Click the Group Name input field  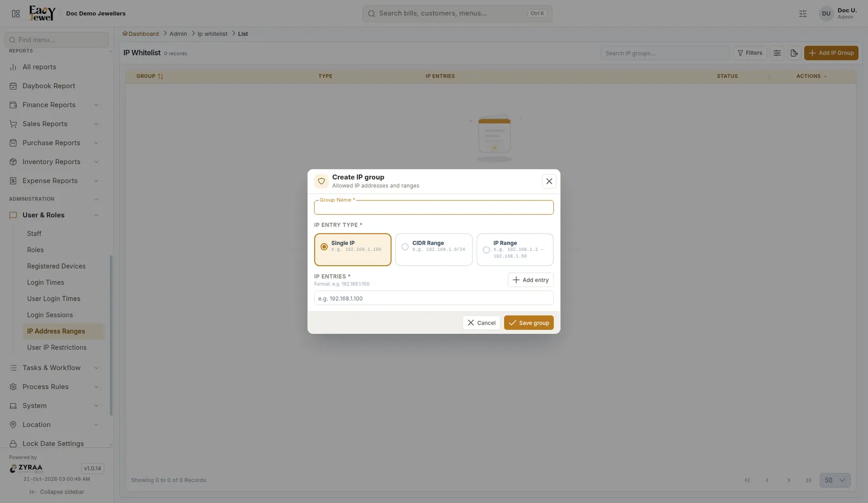[x=434, y=208]
